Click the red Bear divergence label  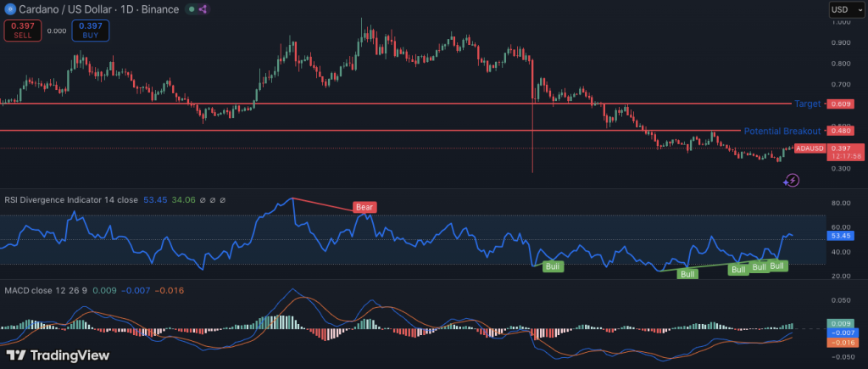[x=365, y=207]
